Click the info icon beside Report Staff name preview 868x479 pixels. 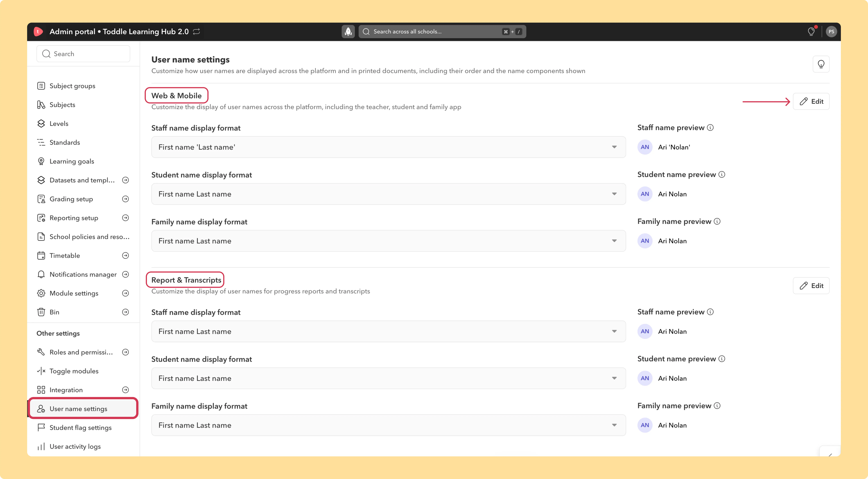click(710, 312)
